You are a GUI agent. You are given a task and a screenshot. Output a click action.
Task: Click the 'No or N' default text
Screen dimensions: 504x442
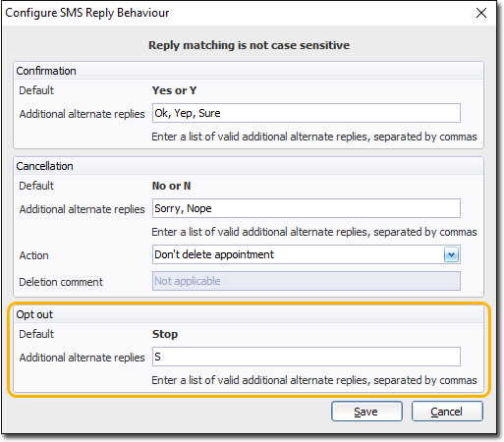pyautogui.click(x=171, y=186)
